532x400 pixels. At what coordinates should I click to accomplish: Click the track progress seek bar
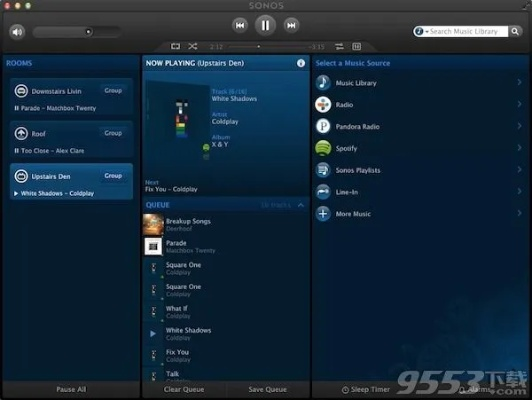click(x=267, y=46)
